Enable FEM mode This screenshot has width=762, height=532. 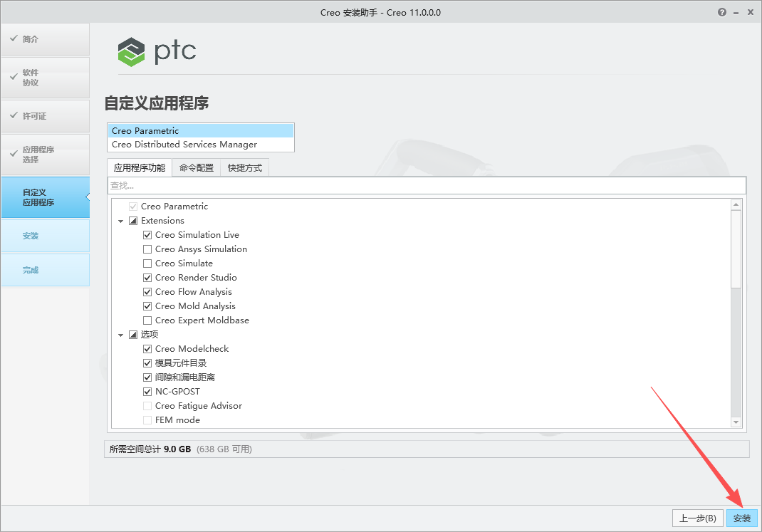pos(147,419)
